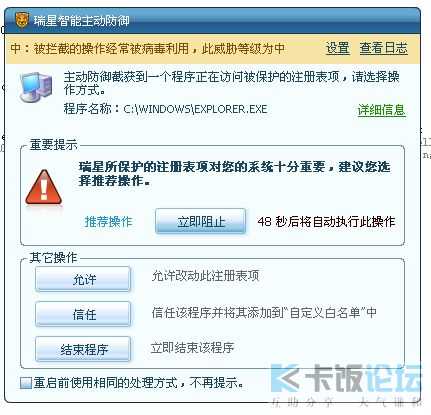The image size is (431, 415).
Task: Click the 卡饭论坛 watermark logo
Action: 346,378
